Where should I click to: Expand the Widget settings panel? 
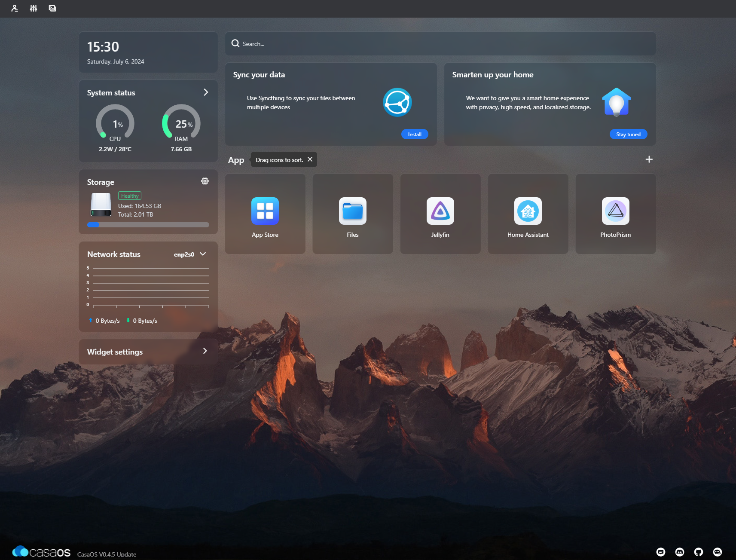pos(205,351)
